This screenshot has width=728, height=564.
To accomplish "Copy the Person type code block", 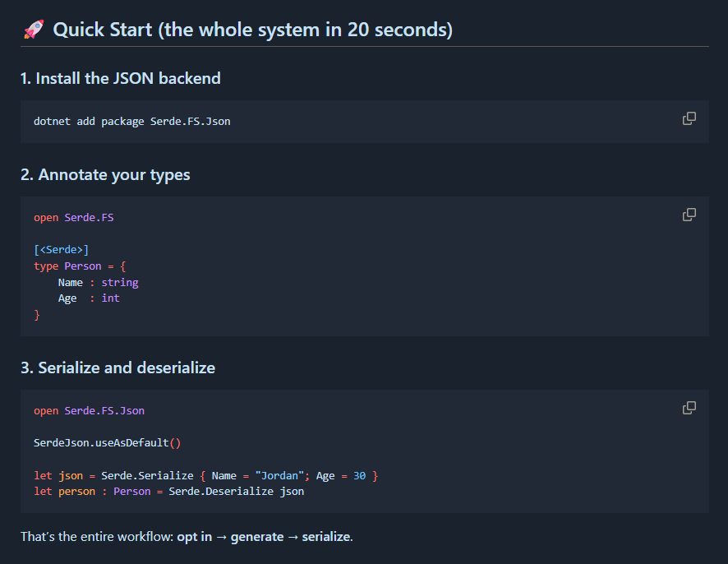I will coord(689,215).
